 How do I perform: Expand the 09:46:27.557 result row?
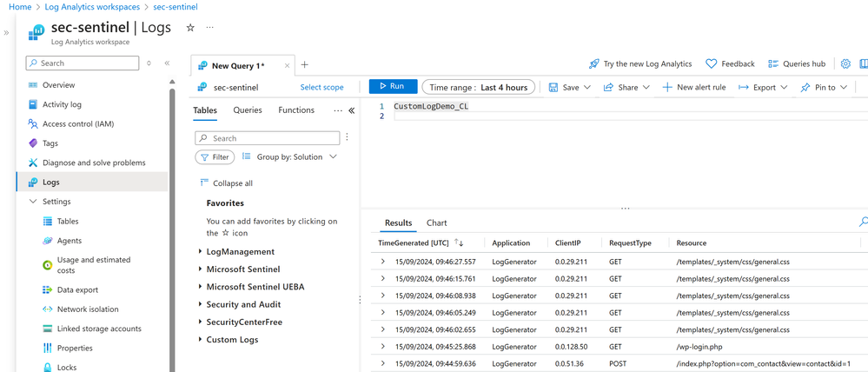click(x=382, y=262)
